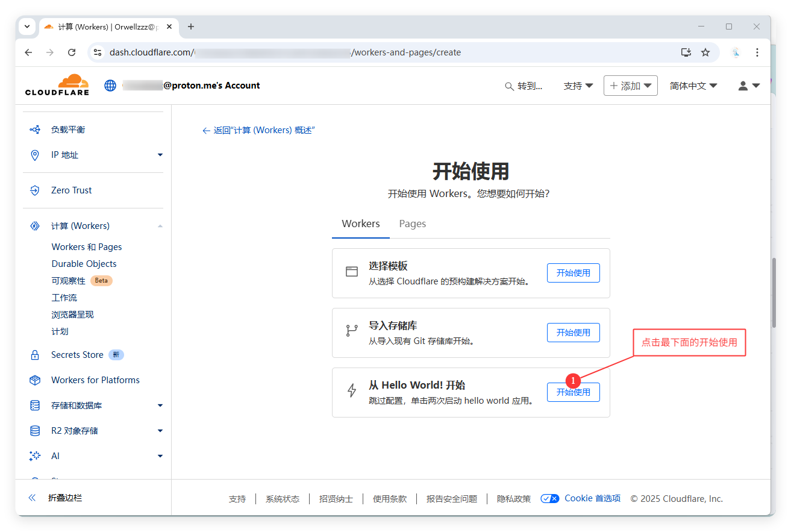Click the Workers for Platforms cube icon

(35, 380)
